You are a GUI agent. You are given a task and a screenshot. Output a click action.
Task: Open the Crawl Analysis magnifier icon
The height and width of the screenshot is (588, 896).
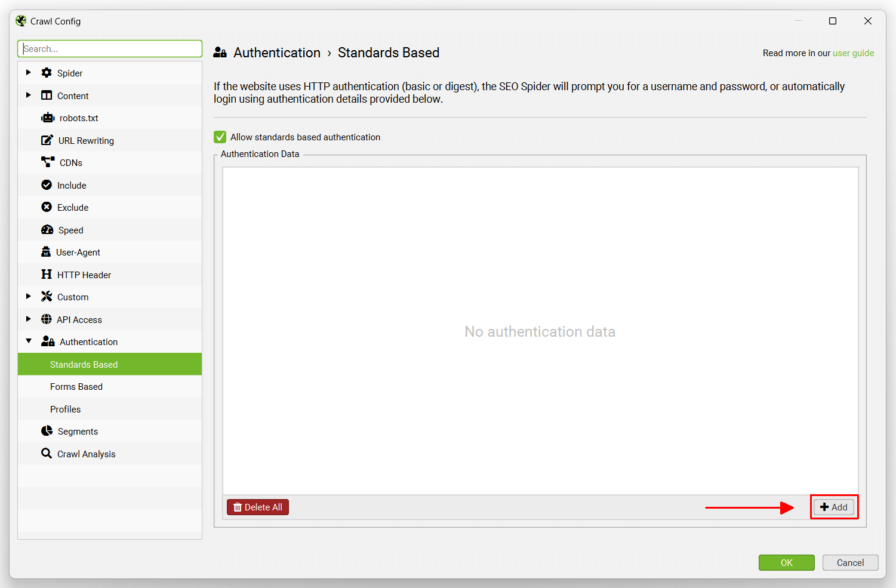pyautogui.click(x=47, y=452)
